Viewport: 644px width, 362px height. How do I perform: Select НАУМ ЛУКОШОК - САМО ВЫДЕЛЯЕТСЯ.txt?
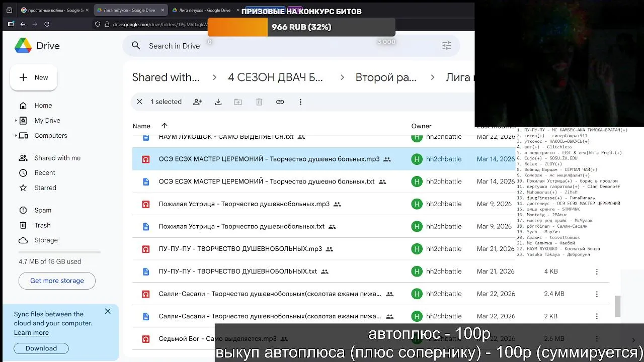click(226, 137)
